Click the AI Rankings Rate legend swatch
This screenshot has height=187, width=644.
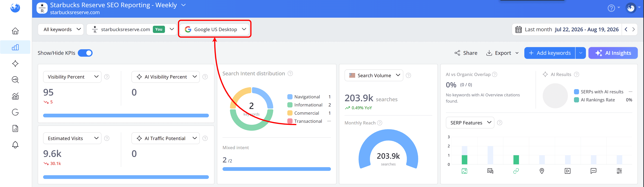(x=577, y=100)
